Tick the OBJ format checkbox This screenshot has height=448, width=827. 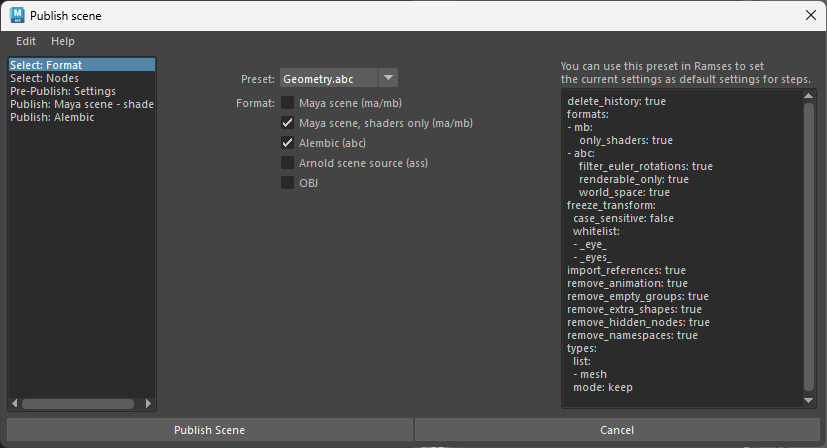tap(287, 183)
